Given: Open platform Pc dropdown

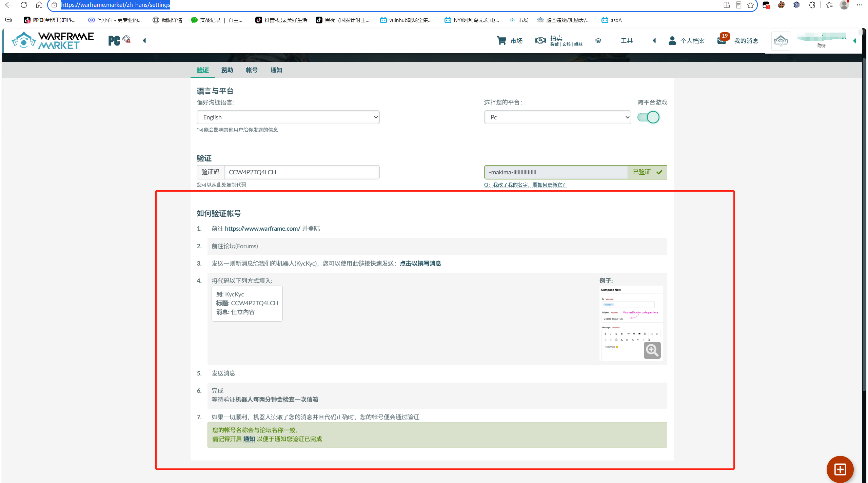Looking at the screenshot, I should [557, 117].
